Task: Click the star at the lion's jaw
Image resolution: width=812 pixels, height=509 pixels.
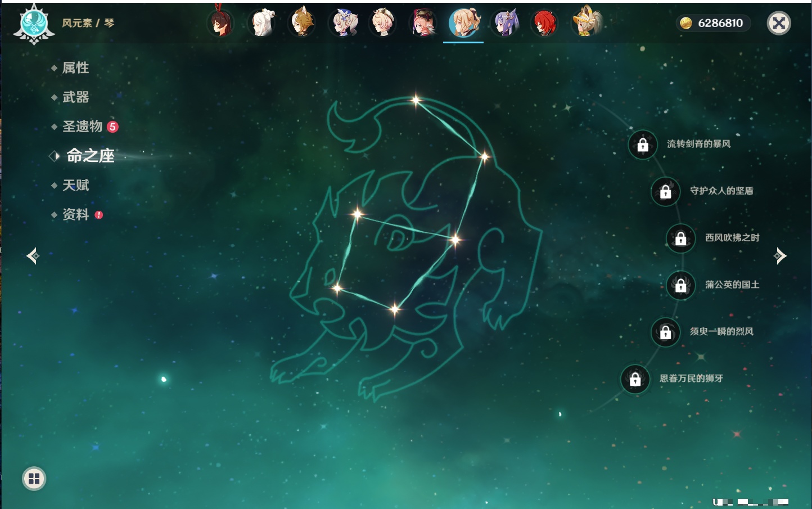Action: pyautogui.click(x=337, y=288)
